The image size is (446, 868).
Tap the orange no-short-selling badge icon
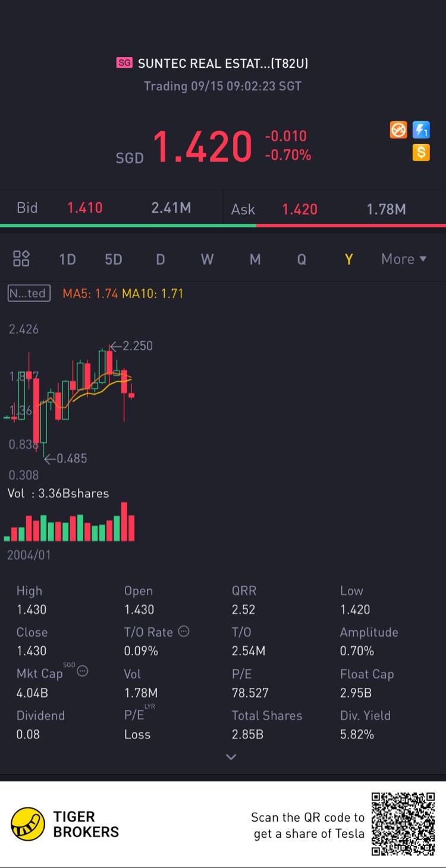pyautogui.click(x=398, y=130)
